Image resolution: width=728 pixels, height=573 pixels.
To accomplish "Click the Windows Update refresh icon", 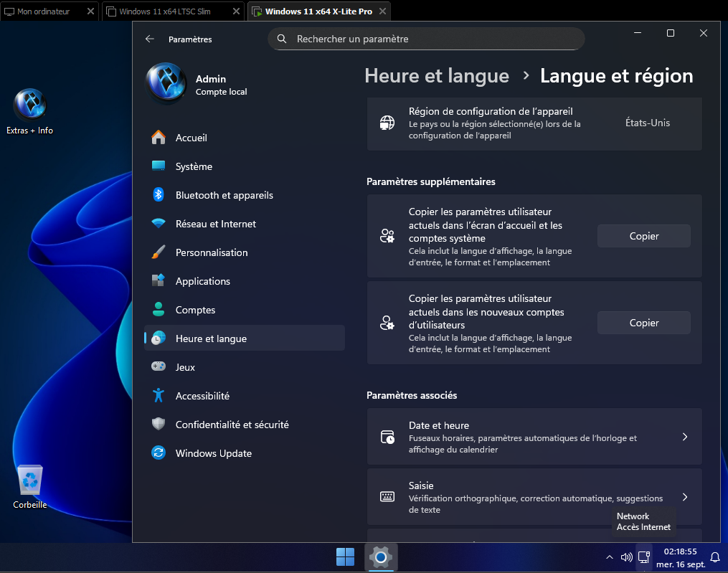I will point(159,453).
